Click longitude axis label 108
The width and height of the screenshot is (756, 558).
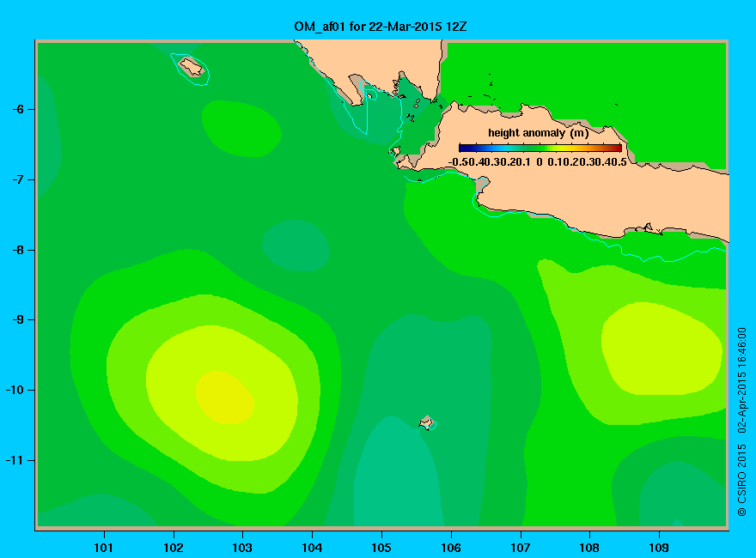(589, 548)
